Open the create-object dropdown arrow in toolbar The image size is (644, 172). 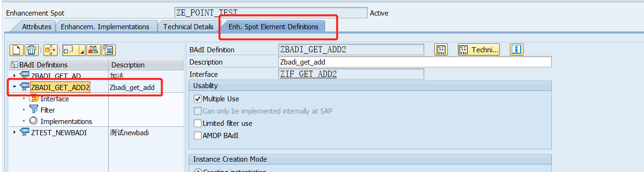pyautogui.click(x=82, y=51)
